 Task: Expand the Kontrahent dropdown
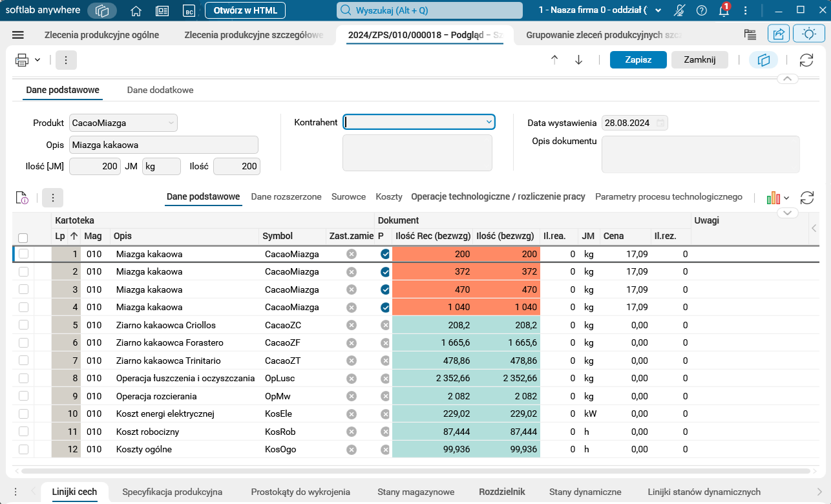point(489,121)
